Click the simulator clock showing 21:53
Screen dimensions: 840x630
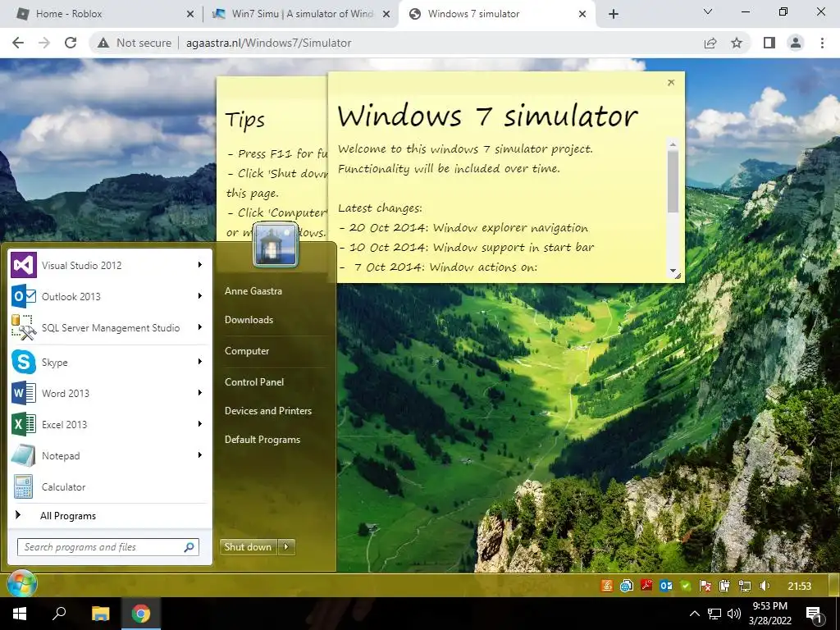click(799, 586)
